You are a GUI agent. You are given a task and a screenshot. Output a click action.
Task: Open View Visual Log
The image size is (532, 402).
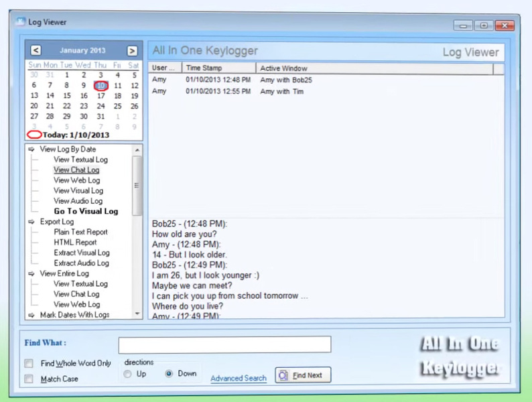pos(78,191)
